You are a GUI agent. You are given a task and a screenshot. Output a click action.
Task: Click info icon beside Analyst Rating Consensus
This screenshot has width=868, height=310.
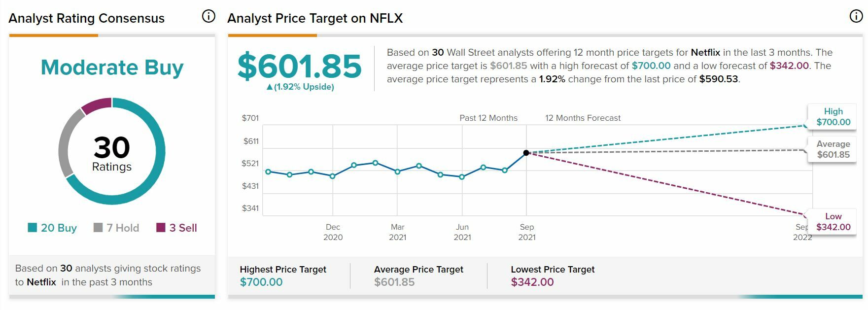pos(208,16)
